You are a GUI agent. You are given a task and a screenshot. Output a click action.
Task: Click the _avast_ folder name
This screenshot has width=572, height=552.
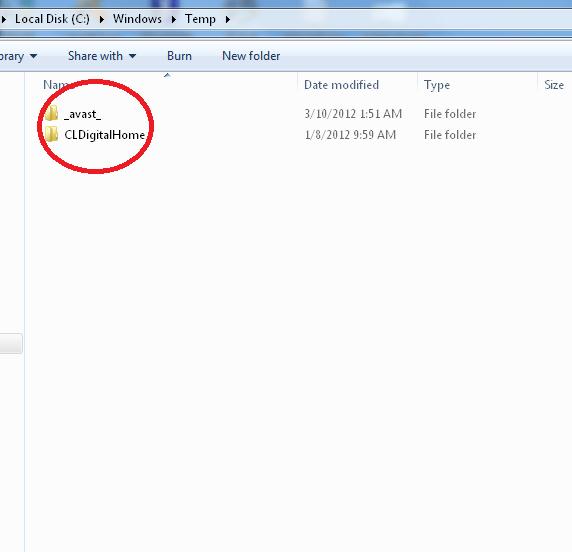[x=82, y=114]
